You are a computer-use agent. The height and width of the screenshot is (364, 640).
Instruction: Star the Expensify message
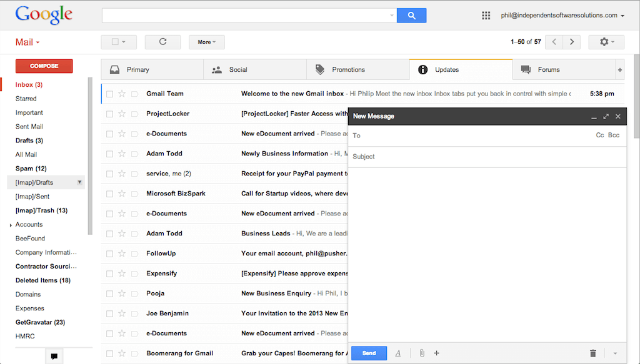point(122,273)
